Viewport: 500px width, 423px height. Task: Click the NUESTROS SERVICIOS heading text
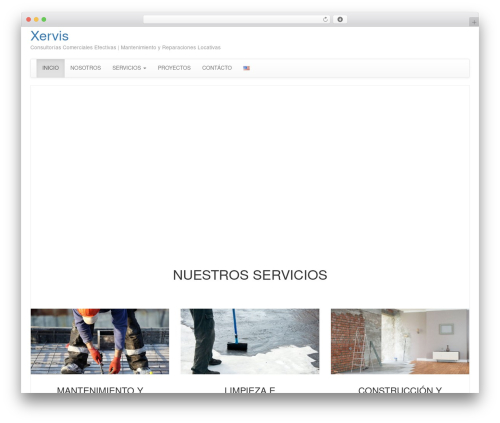pos(250,275)
